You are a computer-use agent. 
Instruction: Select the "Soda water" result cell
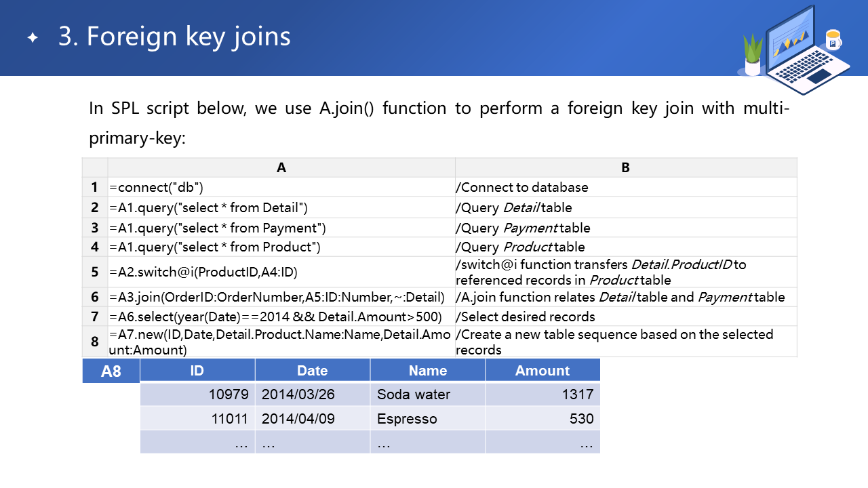click(x=427, y=394)
